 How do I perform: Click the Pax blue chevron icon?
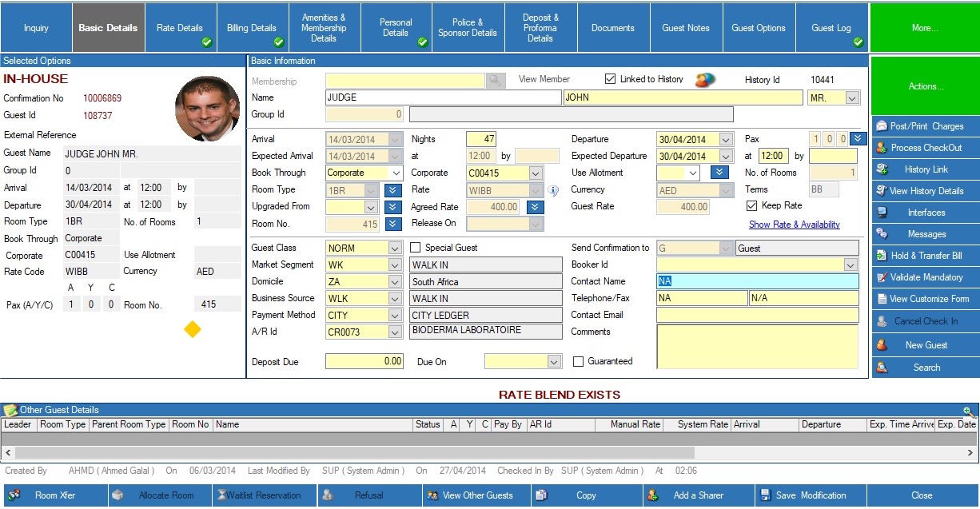click(x=858, y=139)
